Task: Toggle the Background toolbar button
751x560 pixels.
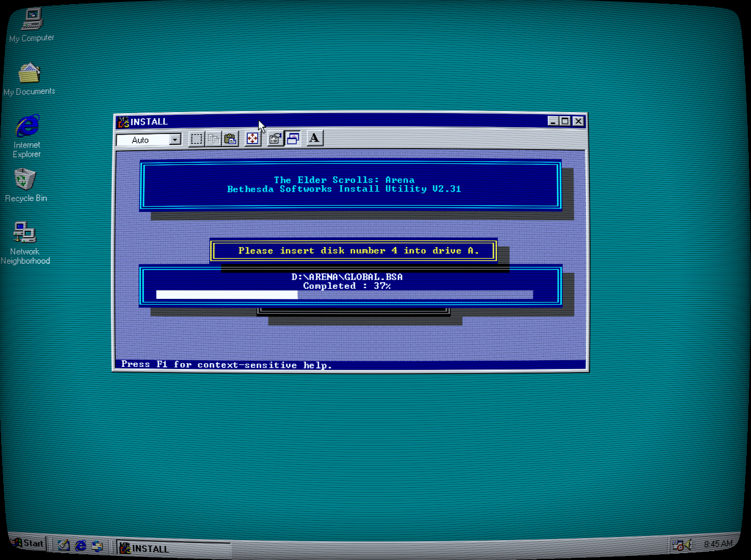Action: 293,138
